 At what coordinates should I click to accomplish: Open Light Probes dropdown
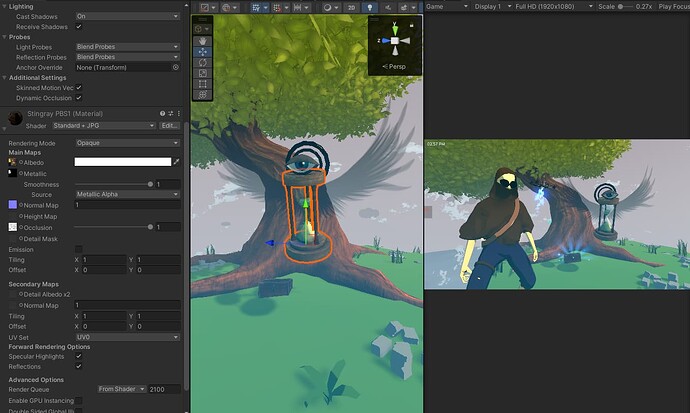tap(127, 47)
